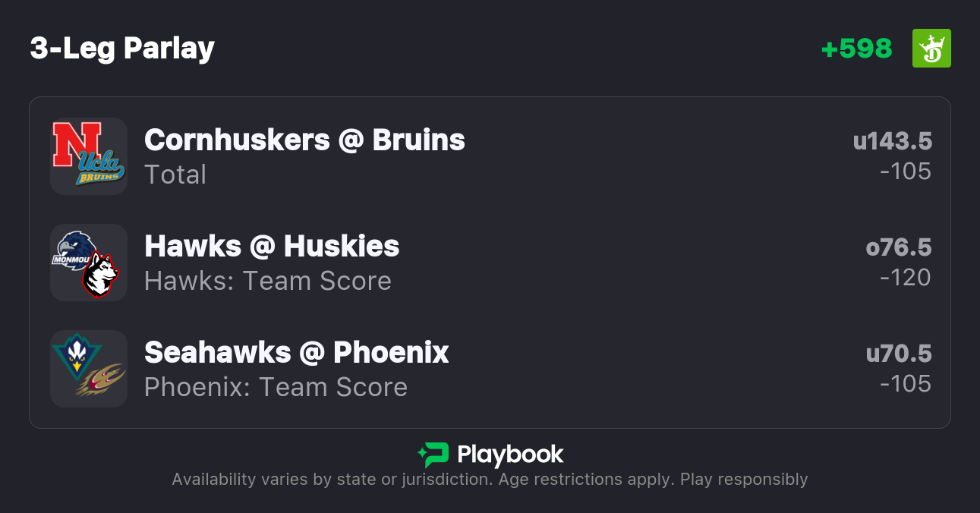Open the Seahawks @ Phoenix matchup
The height and width of the screenshot is (513, 980).
(297, 353)
